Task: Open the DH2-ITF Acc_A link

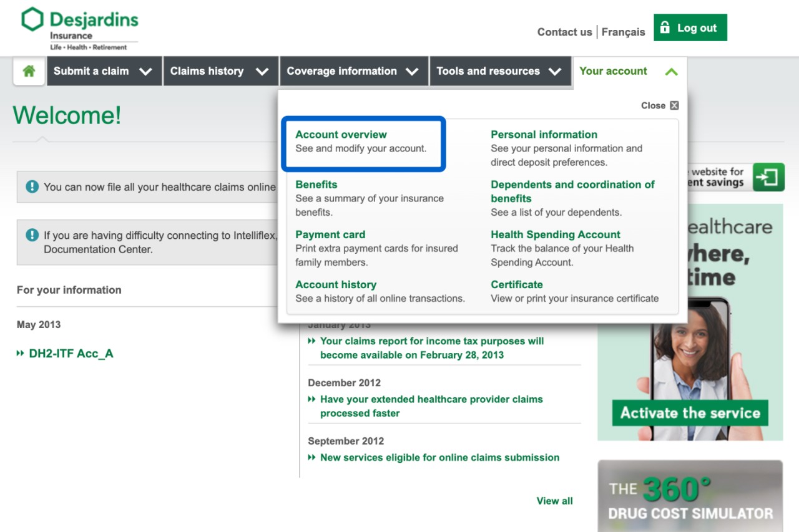Action: pos(71,354)
